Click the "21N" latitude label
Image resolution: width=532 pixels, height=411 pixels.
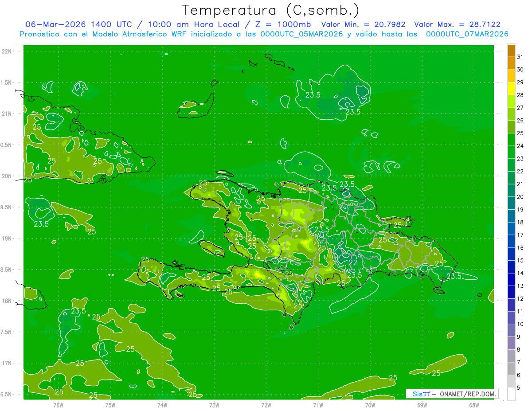pos(8,114)
